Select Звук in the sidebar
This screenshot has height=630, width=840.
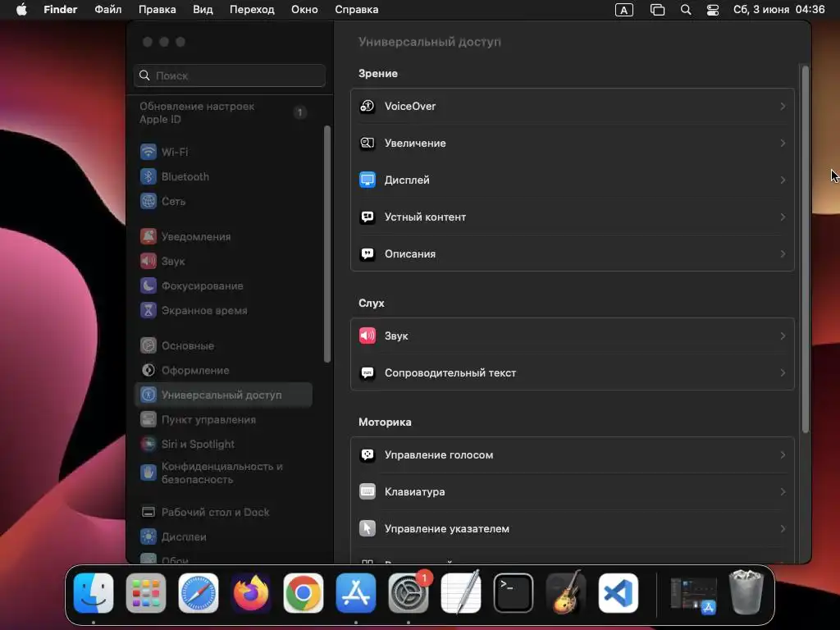point(223,262)
